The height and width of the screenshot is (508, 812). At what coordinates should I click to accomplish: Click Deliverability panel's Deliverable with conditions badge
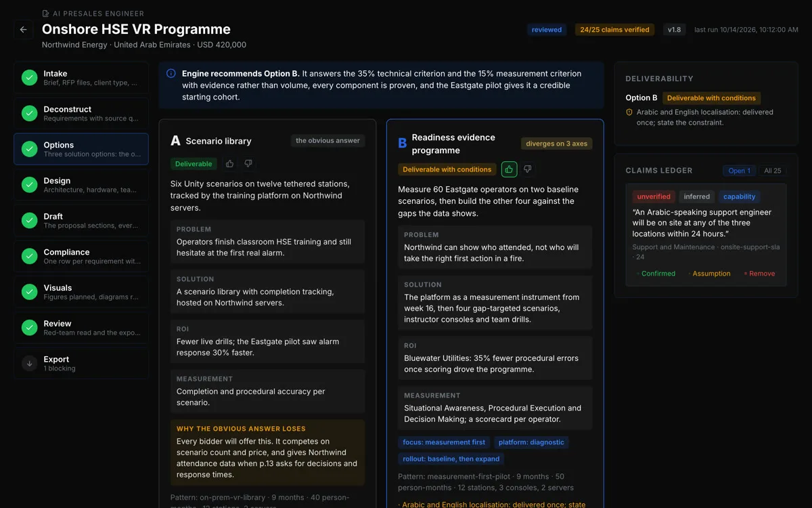[x=712, y=98]
